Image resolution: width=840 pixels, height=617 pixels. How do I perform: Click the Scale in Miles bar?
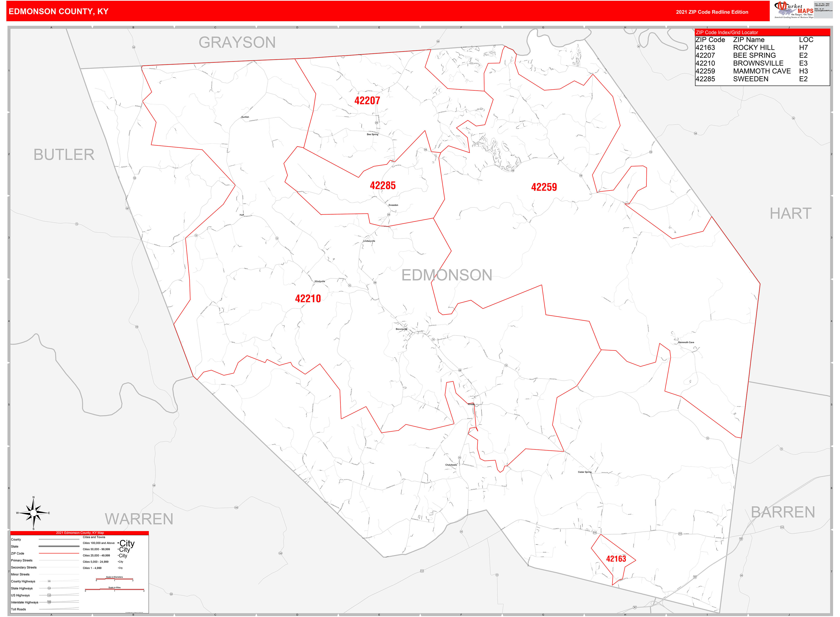(x=114, y=589)
